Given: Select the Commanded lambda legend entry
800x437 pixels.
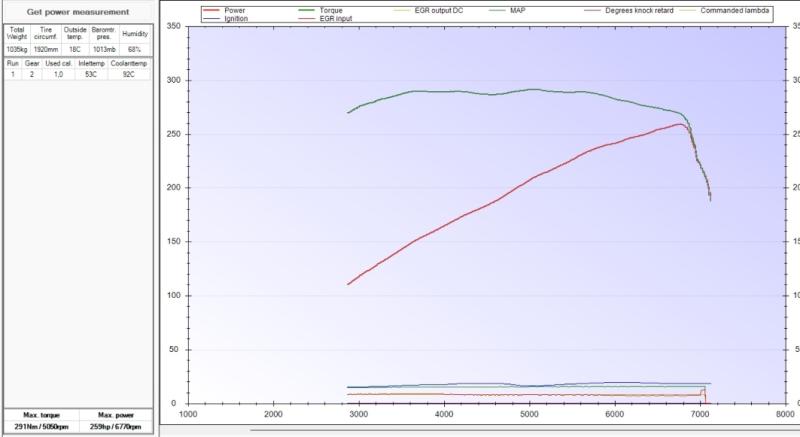Looking at the screenshot, I should click(x=762, y=11).
